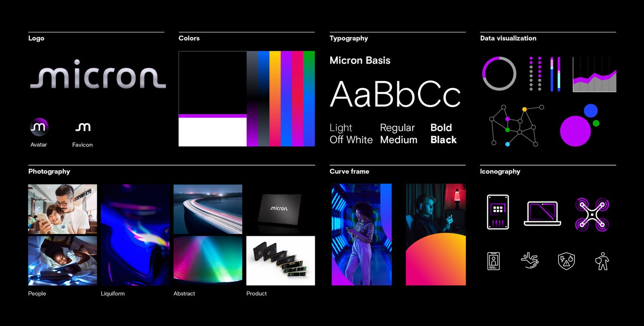
Task: Click the 'Product' caption
Action: (x=256, y=293)
